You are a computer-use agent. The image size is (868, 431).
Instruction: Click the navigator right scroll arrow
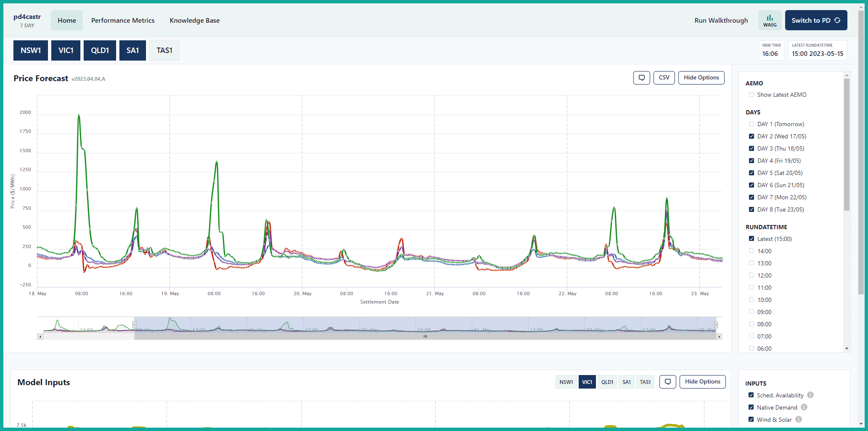(719, 337)
